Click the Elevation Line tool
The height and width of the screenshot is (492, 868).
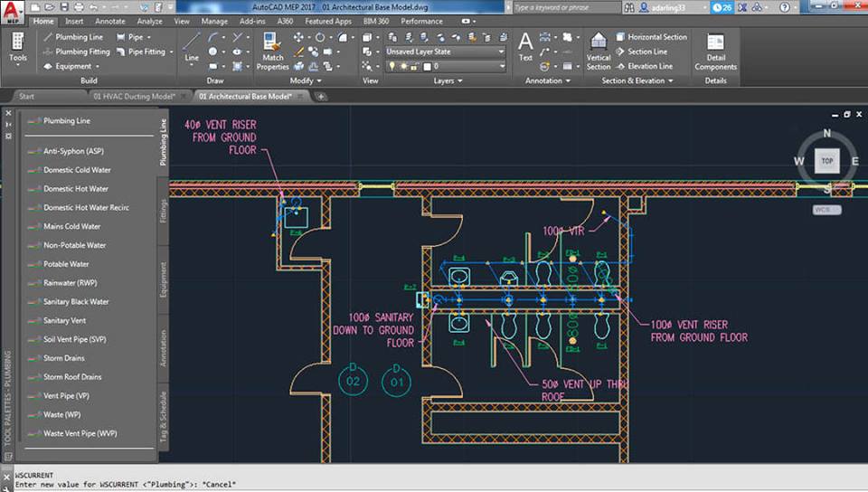point(649,66)
